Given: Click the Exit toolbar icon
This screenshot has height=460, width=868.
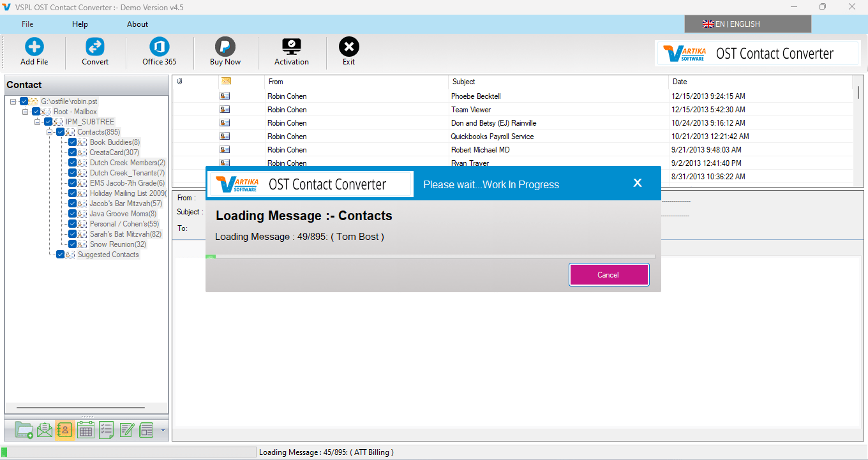Looking at the screenshot, I should tap(349, 47).
